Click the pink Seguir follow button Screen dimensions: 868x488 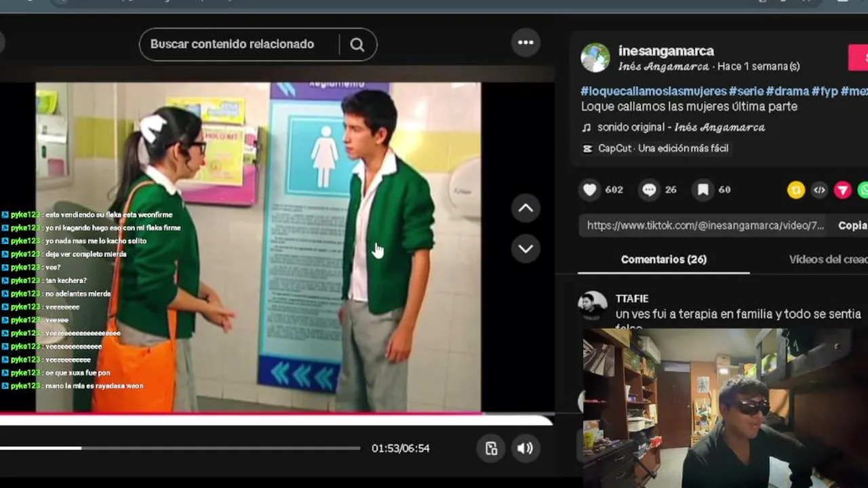point(858,58)
